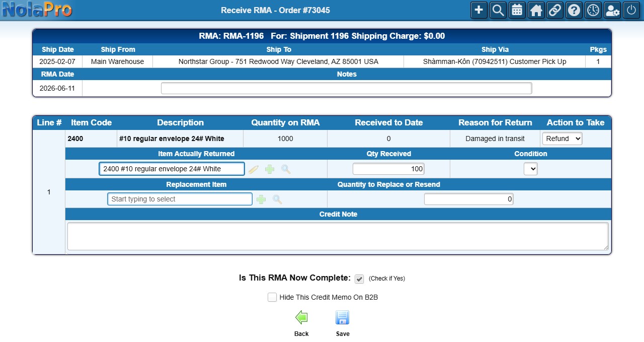
Task: Click the clock history icon in header
Action: tap(593, 10)
